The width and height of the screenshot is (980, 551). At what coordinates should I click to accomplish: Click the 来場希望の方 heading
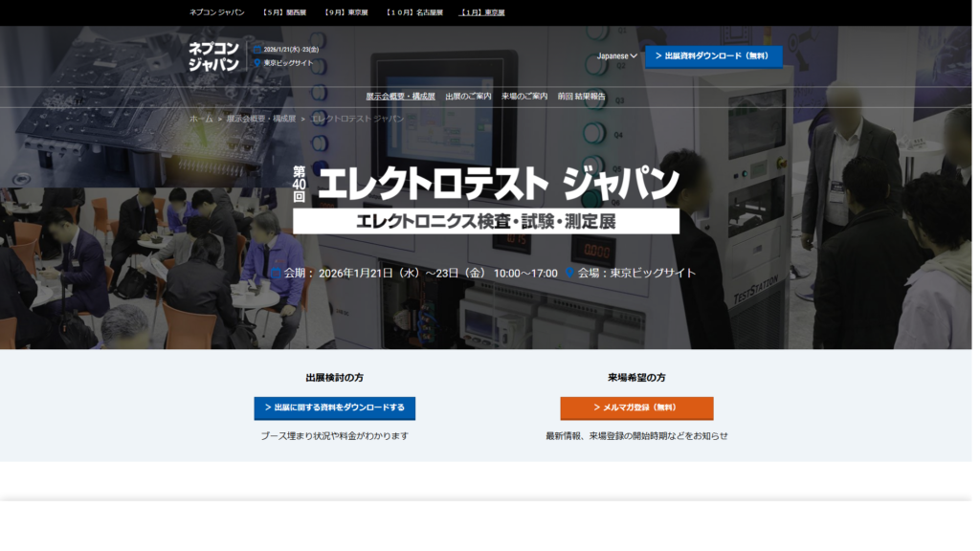tap(636, 377)
